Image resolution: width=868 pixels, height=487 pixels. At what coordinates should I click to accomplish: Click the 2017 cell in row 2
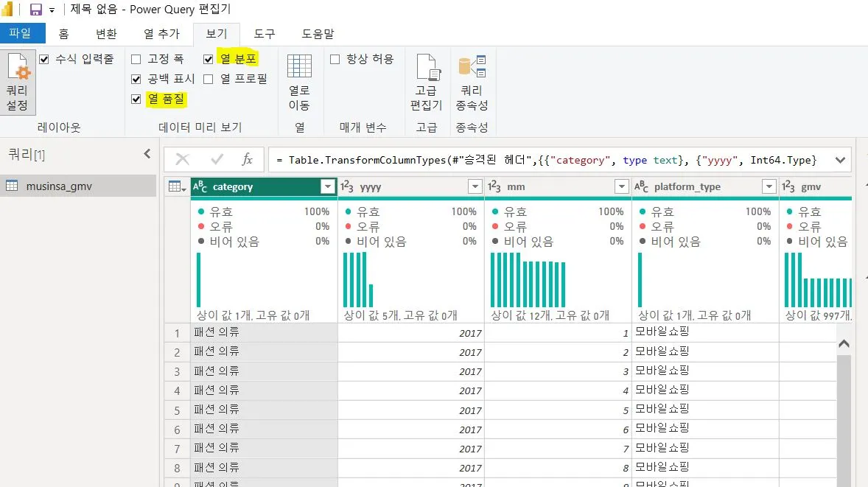410,352
